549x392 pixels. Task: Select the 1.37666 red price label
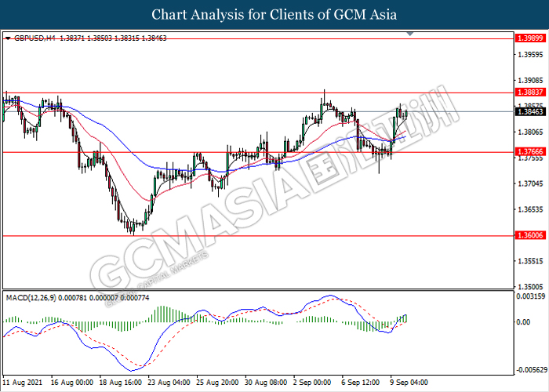tap(531, 151)
